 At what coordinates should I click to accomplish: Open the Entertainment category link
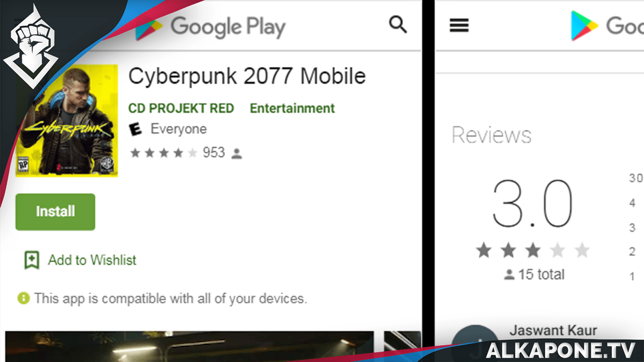292,108
